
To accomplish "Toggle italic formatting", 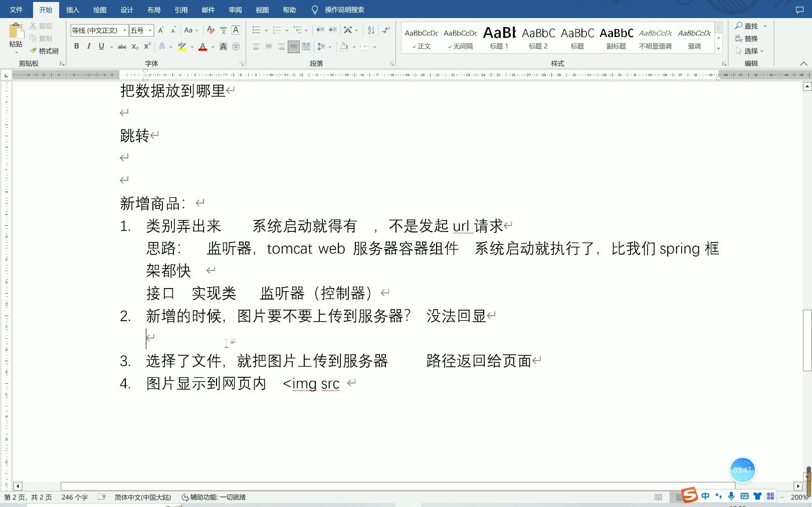I will pos(89,46).
